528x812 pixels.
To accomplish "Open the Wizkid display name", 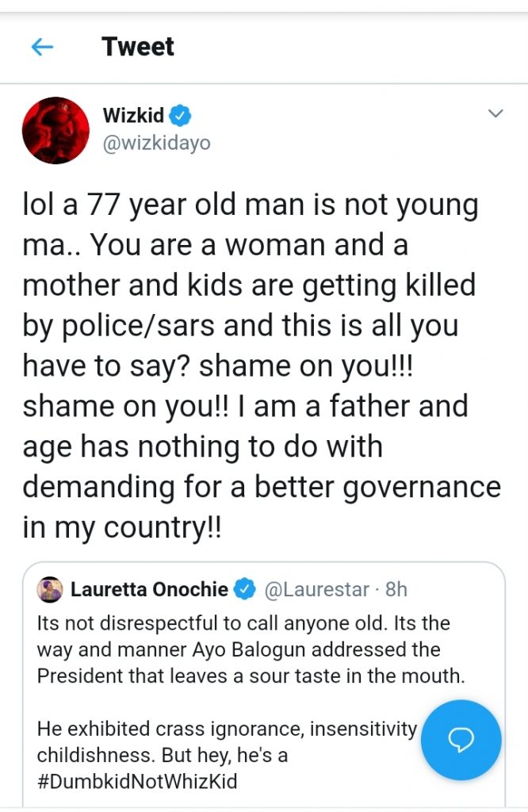I will point(133,116).
